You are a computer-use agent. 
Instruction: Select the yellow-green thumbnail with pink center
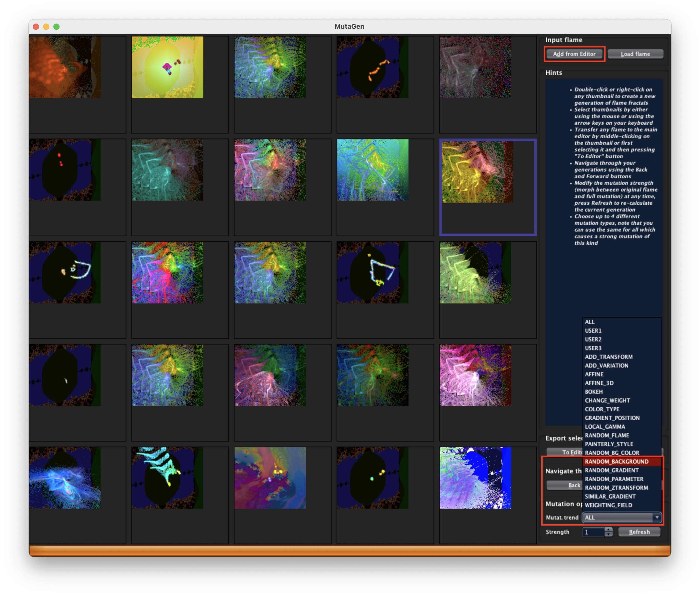click(x=168, y=67)
